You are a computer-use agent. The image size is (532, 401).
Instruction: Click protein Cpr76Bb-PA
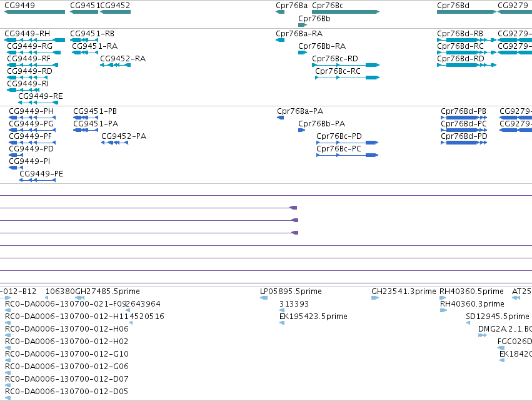coord(322,124)
